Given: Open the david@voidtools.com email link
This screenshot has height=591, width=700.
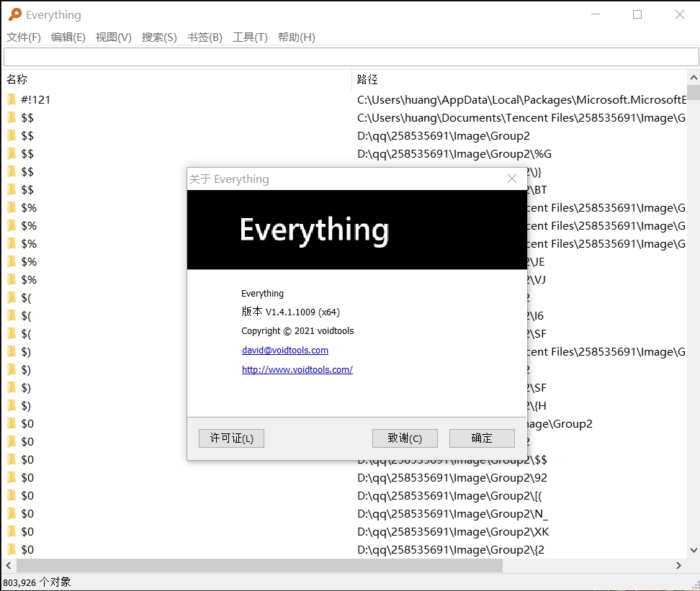Looking at the screenshot, I should point(285,351).
